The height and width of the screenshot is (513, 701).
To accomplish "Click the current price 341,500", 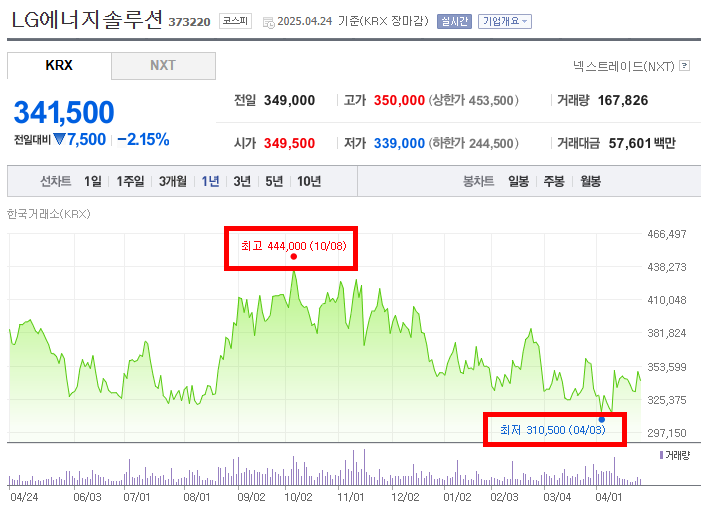I will coord(64,112).
